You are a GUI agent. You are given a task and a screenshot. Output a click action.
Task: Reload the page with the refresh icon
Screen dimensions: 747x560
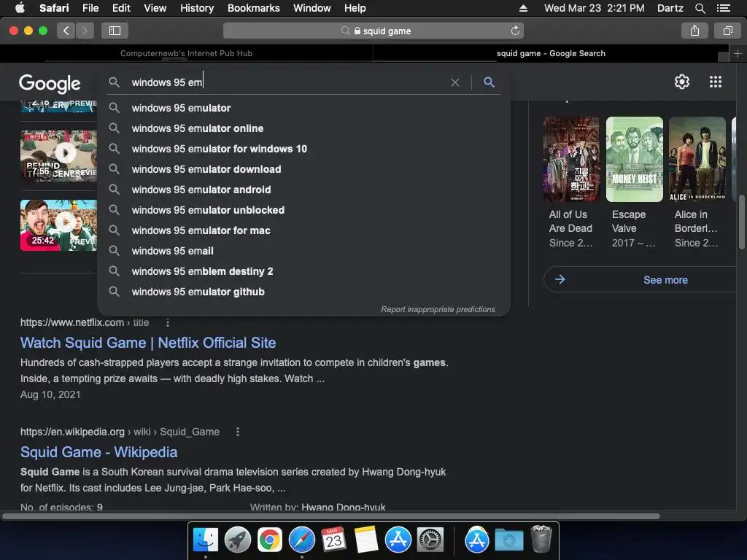pyautogui.click(x=515, y=31)
